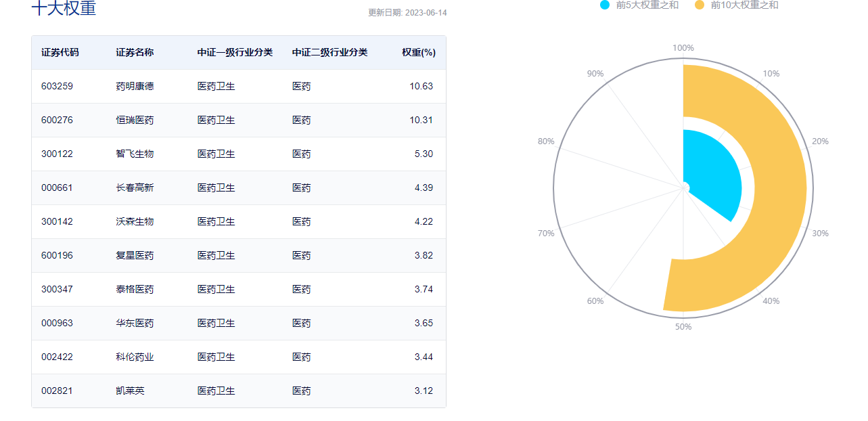This screenshot has width=868, height=421.
Task: Open the 药明康德 security name
Action: 135,87
